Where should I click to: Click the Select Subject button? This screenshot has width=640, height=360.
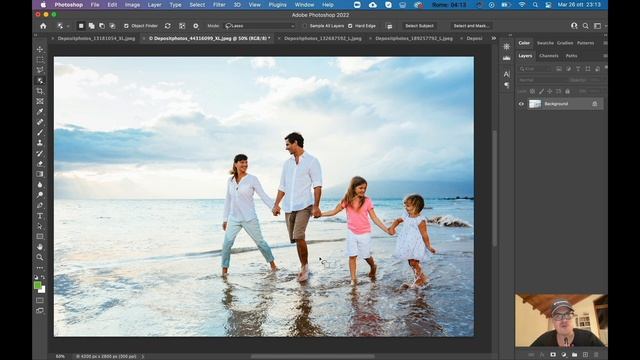coord(419,26)
